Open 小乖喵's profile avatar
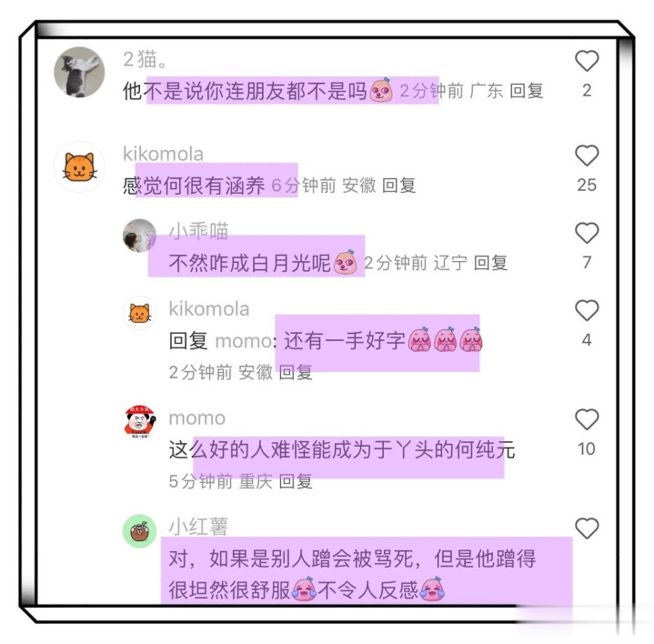This screenshot has height=644, width=654. (139, 236)
